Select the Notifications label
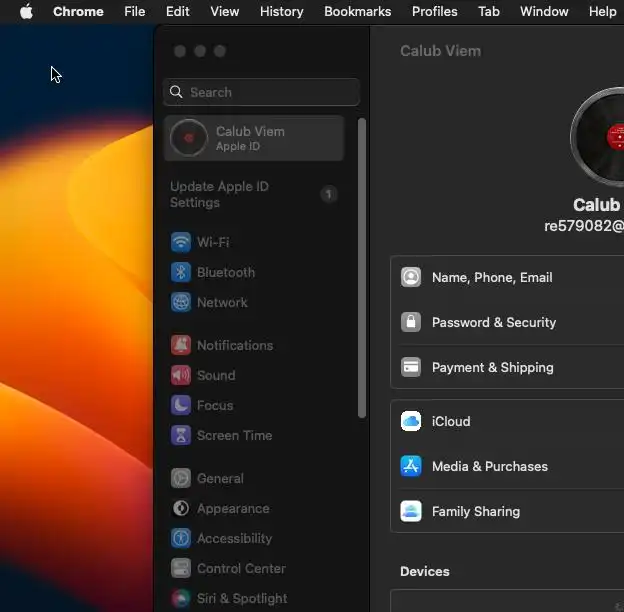Viewport: 624px width, 612px height. pyautogui.click(x=235, y=345)
